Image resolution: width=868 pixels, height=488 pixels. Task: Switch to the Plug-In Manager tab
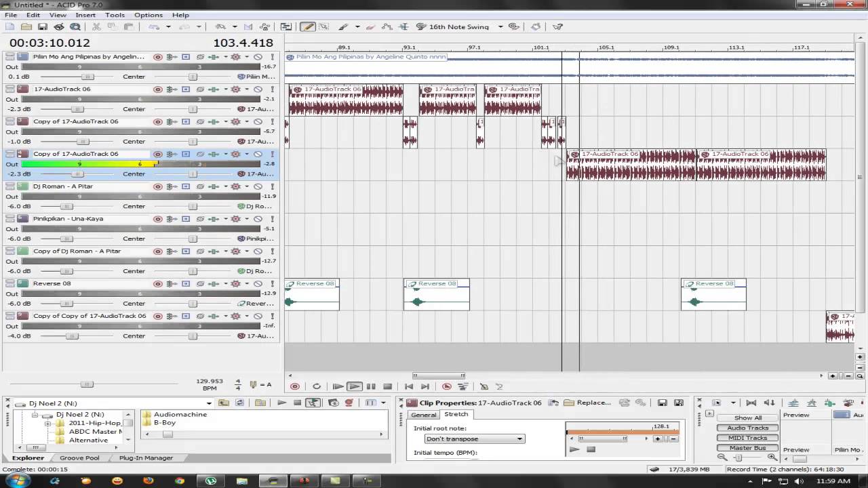pos(146,458)
